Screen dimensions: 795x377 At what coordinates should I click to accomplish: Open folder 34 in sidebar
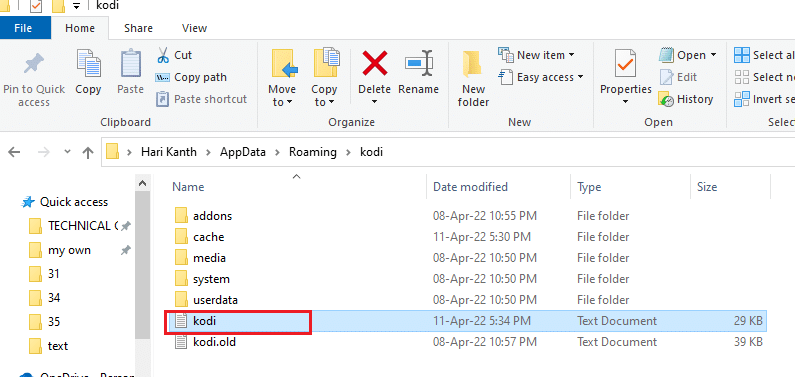tap(45, 298)
